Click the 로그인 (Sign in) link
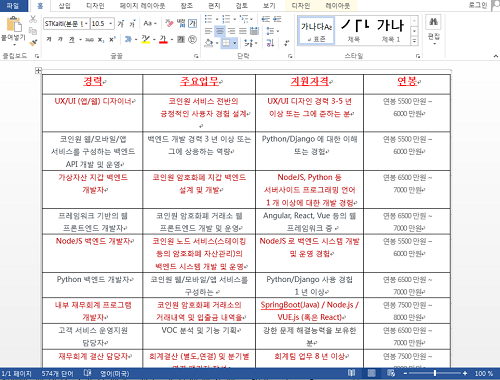Image resolution: width=500 pixels, height=380 pixels. pyautogui.click(x=477, y=5)
